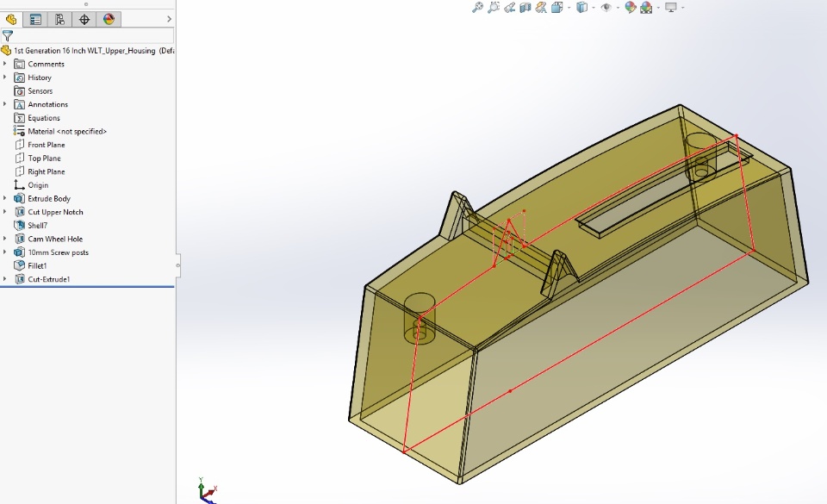827x504 pixels.
Task: Expand the Comments folder
Action: 5,64
